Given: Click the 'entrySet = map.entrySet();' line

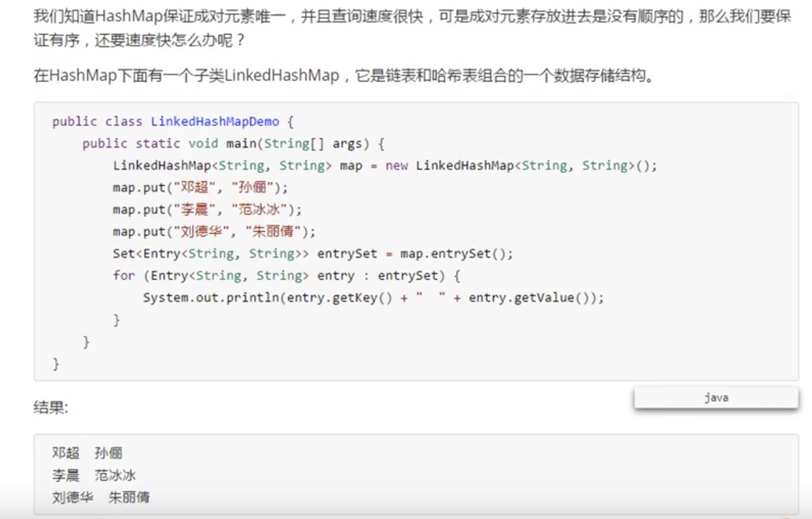Looking at the screenshot, I should point(313,254).
